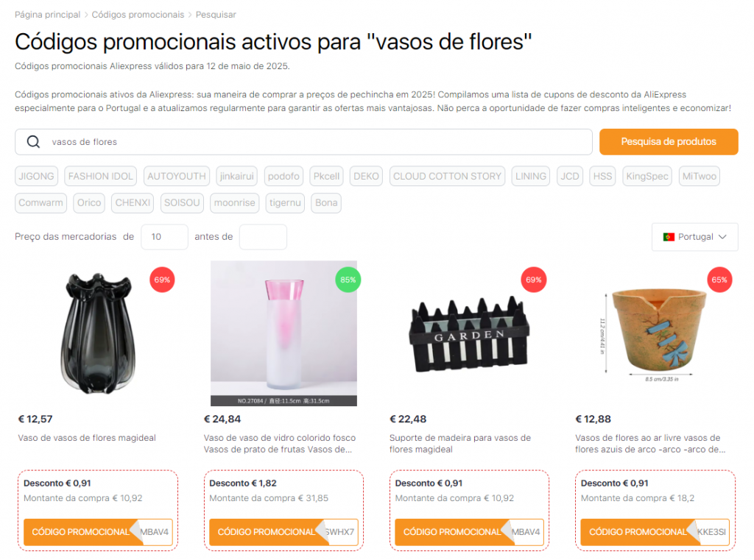
Task: Reveal the promo code ending in SWHX7
Action: pos(283,532)
